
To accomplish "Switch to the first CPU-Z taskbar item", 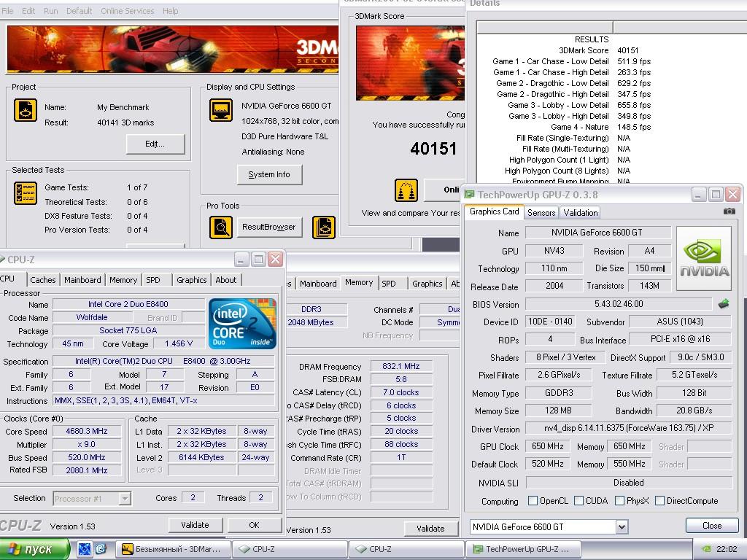I will click(x=290, y=549).
